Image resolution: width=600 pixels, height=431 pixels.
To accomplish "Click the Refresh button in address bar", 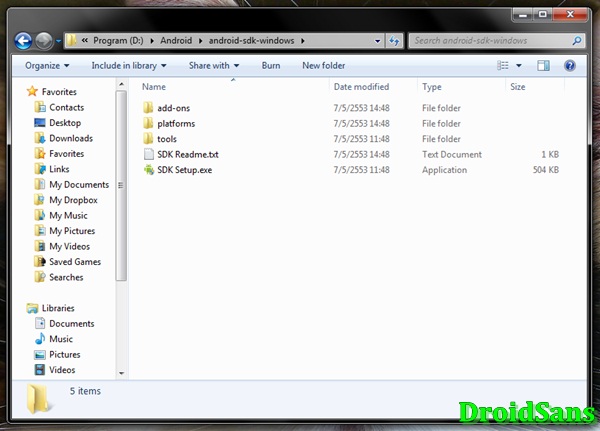I will click(395, 41).
